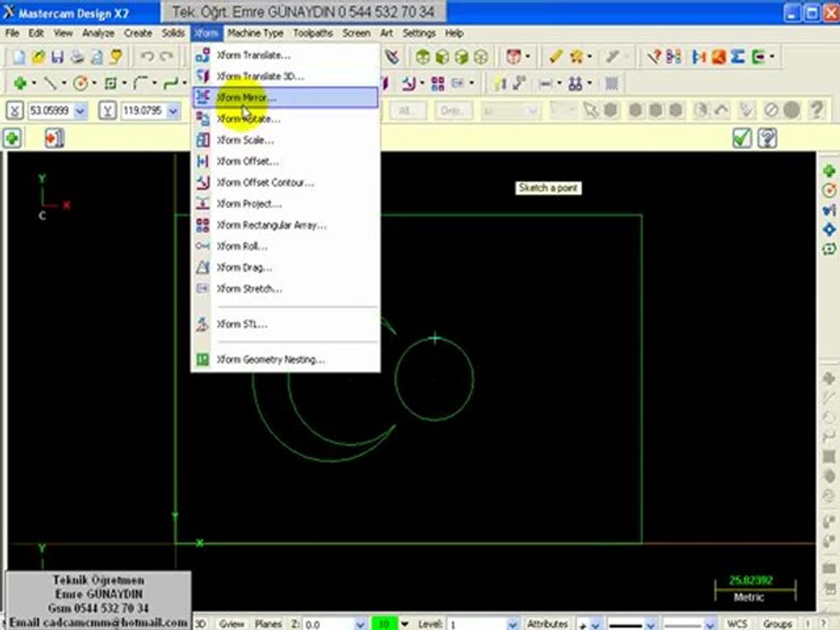Open the Machine Type menu
The image size is (840, 630).
point(255,33)
